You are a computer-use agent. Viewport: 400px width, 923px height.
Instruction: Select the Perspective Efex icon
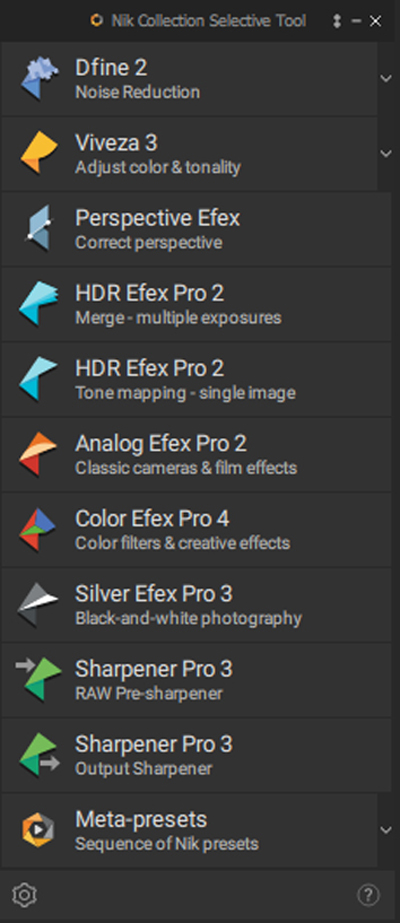pos(39,228)
